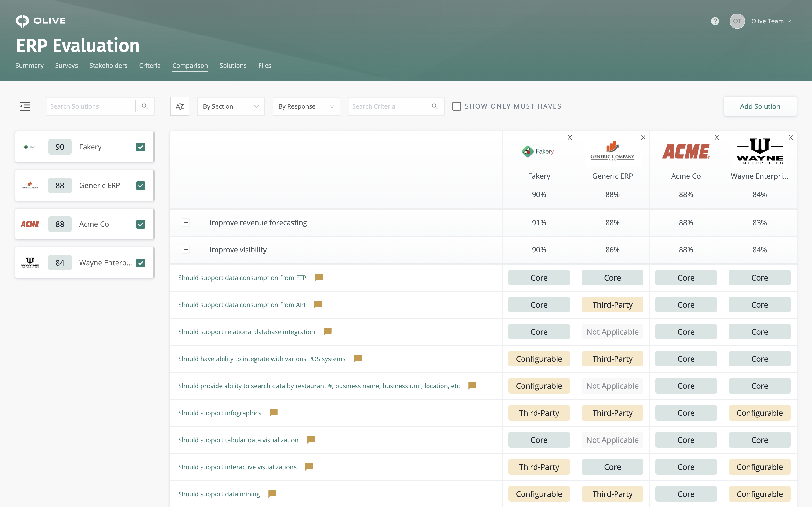812x507 pixels.
Task: Click the magnifier in Search Solutions
Action: [x=145, y=106]
